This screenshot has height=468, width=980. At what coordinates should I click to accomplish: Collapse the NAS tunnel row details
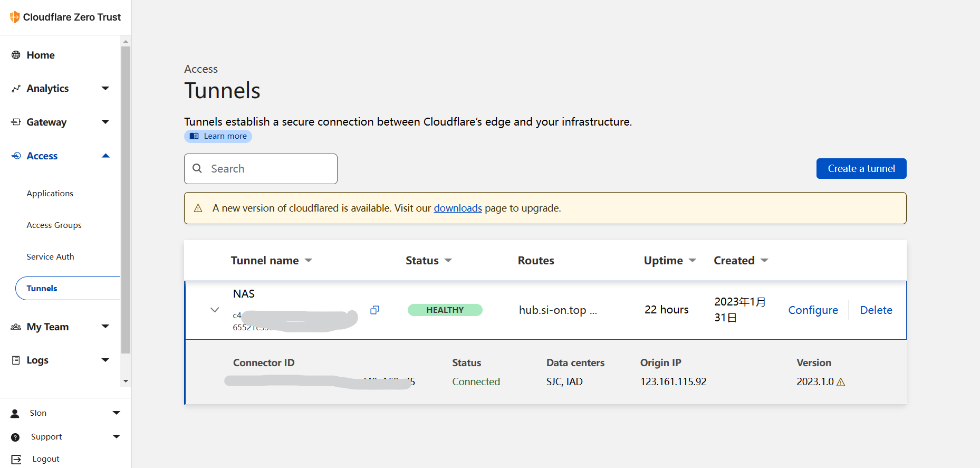pyautogui.click(x=214, y=310)
